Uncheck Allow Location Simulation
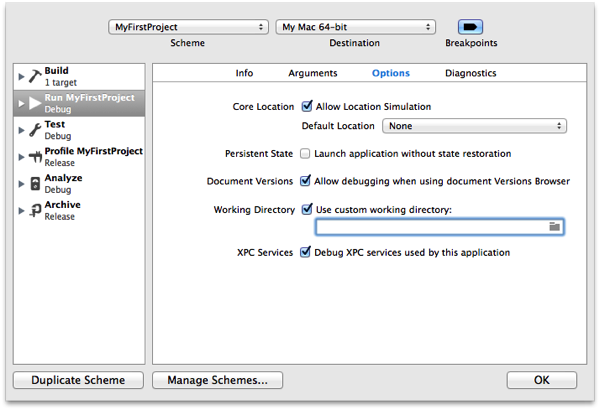The width and height of the screenshot is (600, 410). pos(307,106)
